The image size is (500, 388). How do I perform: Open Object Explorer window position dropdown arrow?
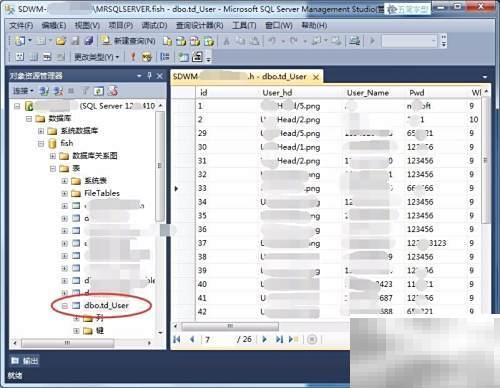(x=139, y=76)
